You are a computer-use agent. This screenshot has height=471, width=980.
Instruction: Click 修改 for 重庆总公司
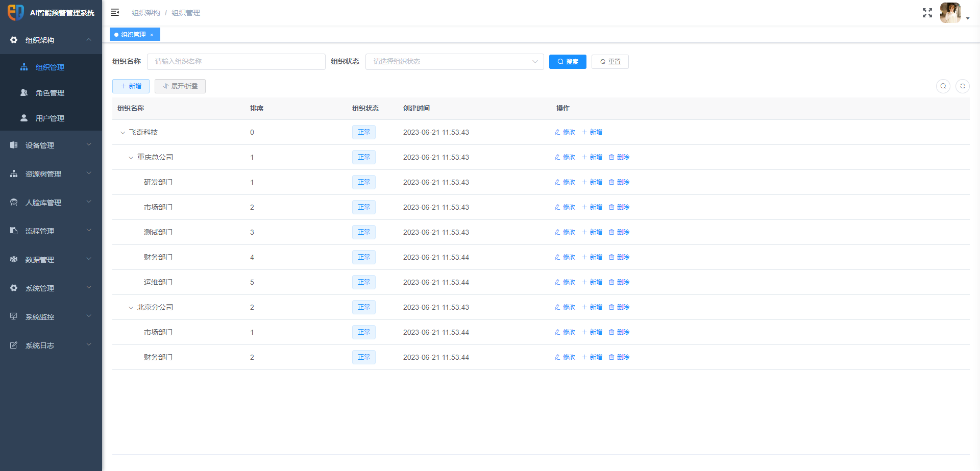coord(565,157)
